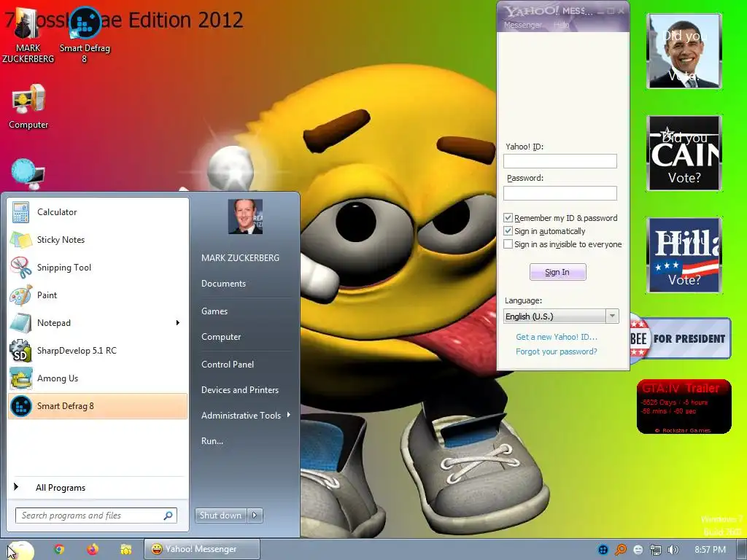Click the CAIN Did you Vote gadget

[x=684, y=153]
